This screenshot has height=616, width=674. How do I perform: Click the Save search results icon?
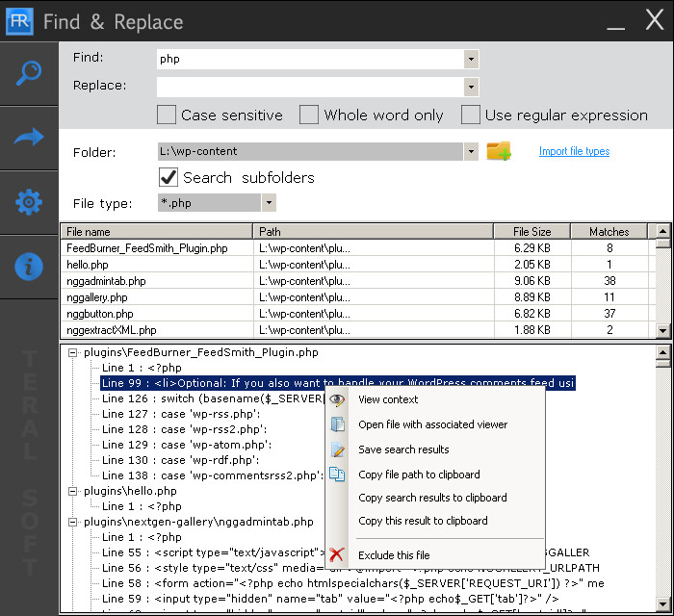pyautogui.click(x=337, y=449)
